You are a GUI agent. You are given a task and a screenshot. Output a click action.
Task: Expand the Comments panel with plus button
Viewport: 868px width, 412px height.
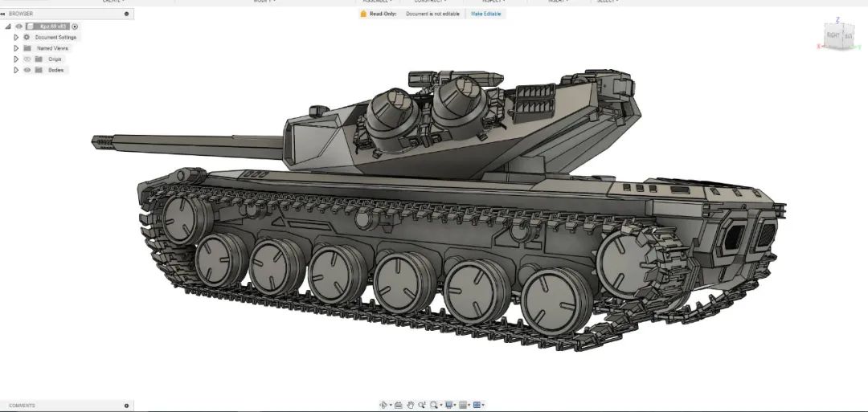pos(127,406)
